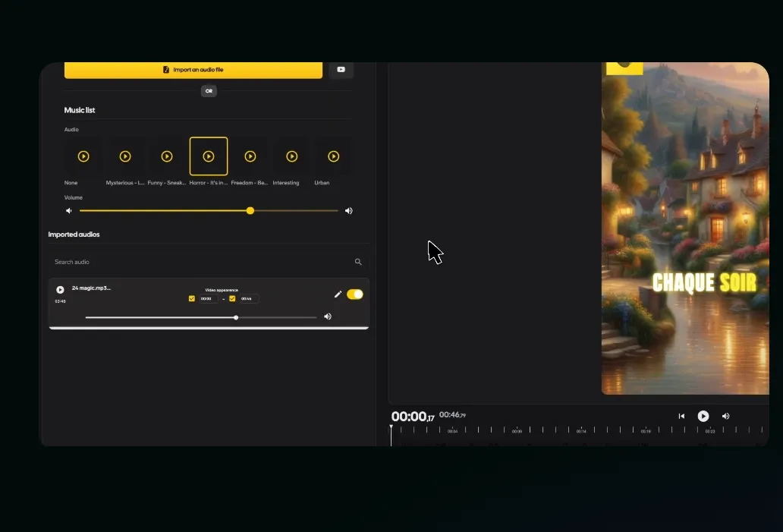Image resolution: width=783 pixels, height=532 pixels.
Task: Play the video preview
Action: 703,416
